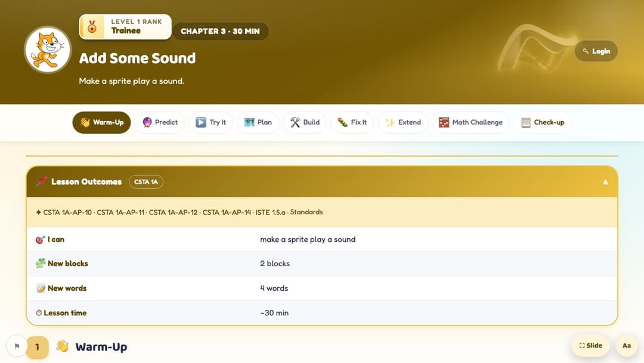Click the waving hand icon in Warm-Up tab

[85, 122]
